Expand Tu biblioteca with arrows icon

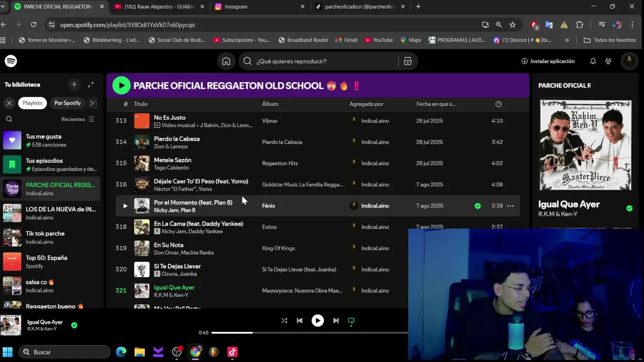coord(91,84)
